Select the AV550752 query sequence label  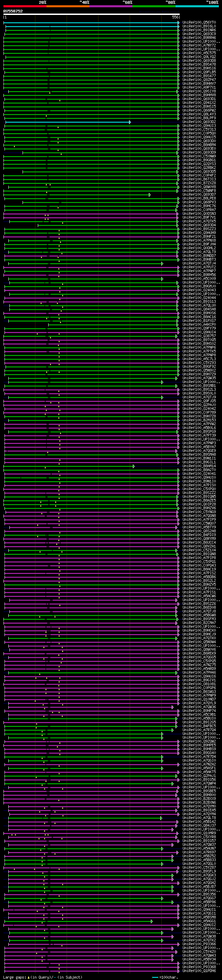pos(13,11)
